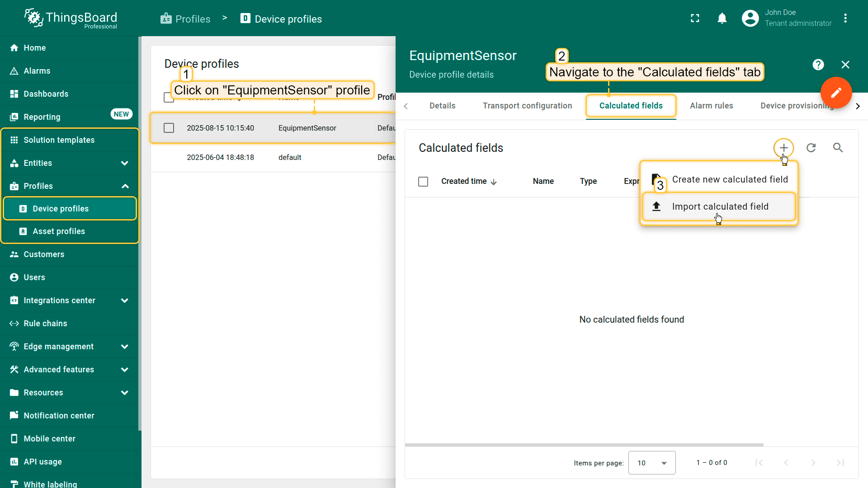Open search in calculated fields panel

click(x=838, y=148)
